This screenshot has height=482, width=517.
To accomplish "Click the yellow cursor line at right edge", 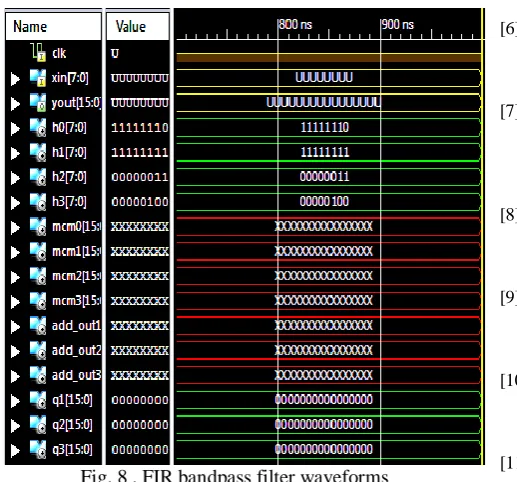I will tap(483, 236).
